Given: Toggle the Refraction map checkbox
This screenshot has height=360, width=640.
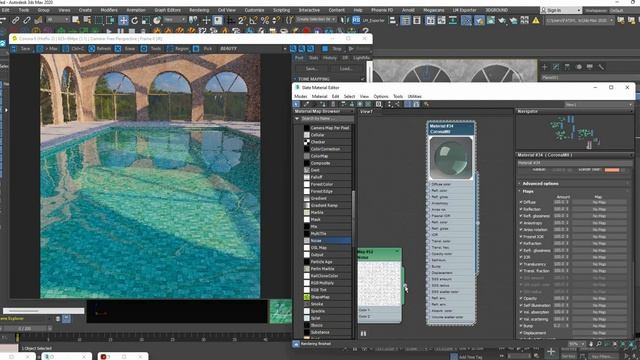Looking at the screenshot, I should [x=521, y=243].
